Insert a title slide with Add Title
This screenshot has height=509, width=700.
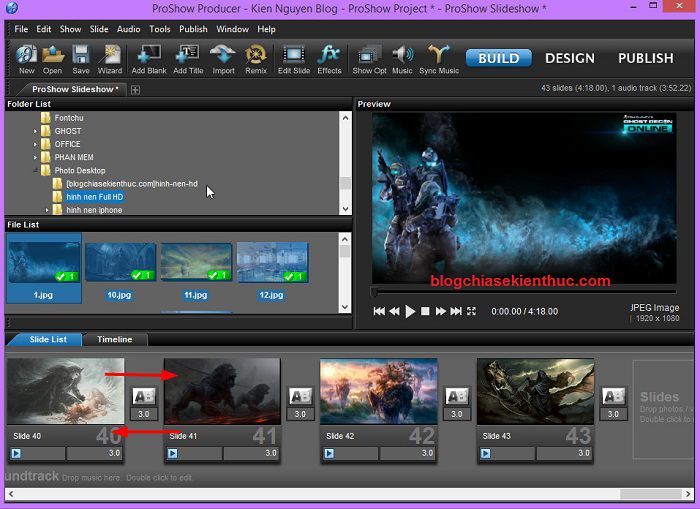(x=188, y=59)
